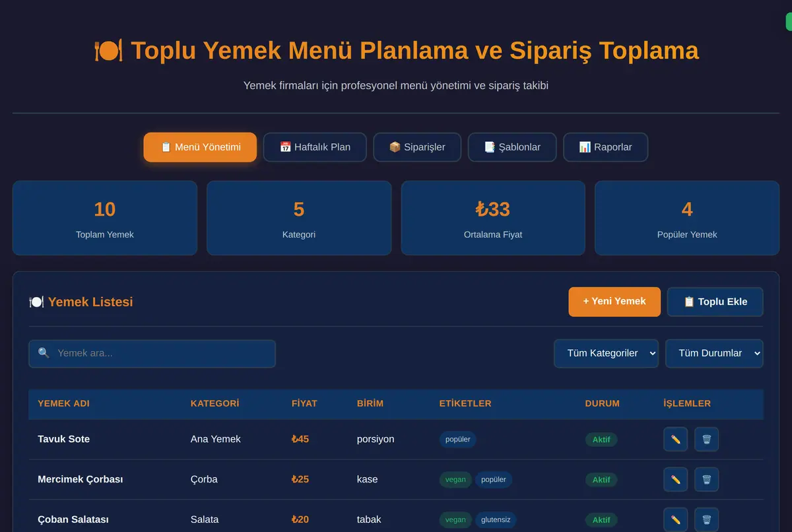Viewport: 792px width, 532px height.
Task: Open the Şablonlar tab
Action: click(x=512, y=147)
